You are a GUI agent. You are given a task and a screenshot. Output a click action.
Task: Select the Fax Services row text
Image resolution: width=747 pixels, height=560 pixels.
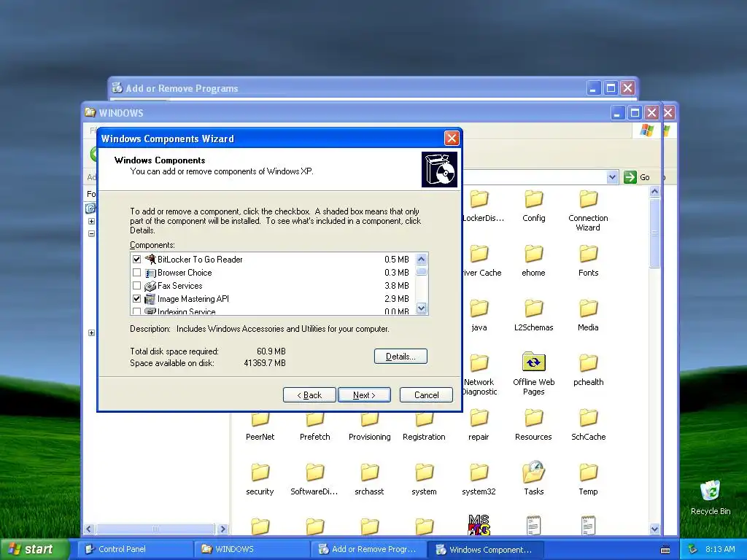point(180,286)
